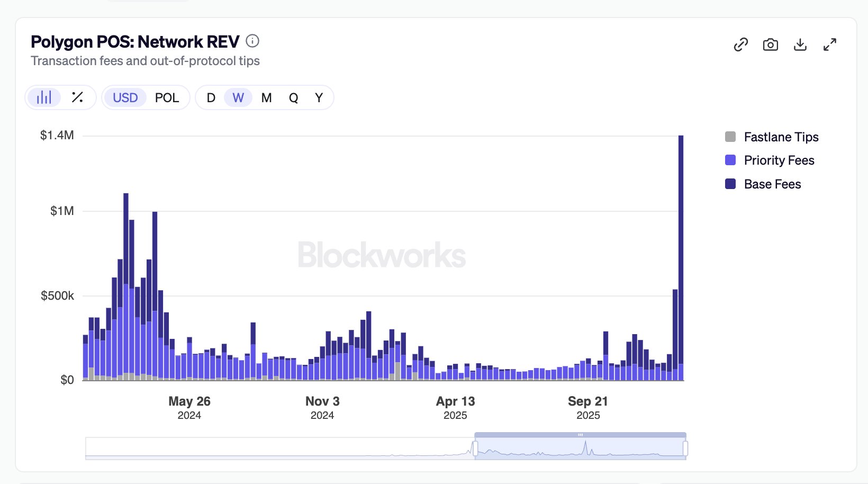Open the info icon beside title
Screen dimensions: 868x484
(x=252, y=41)
